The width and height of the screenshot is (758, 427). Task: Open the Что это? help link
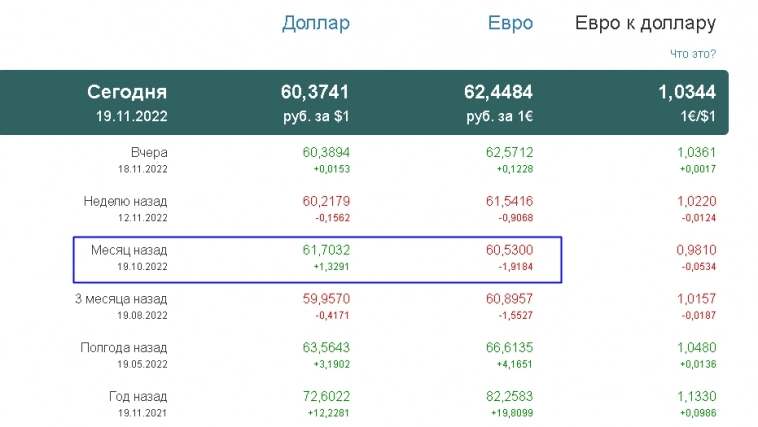692,54
